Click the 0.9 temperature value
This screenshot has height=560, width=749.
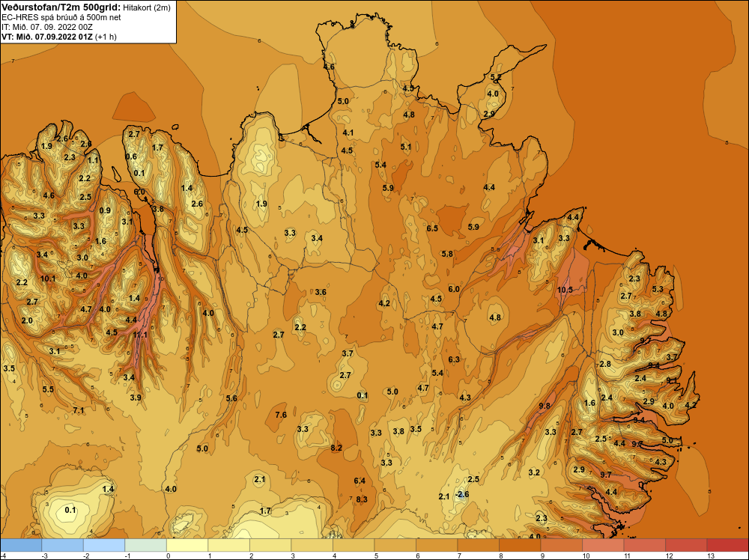105,210
